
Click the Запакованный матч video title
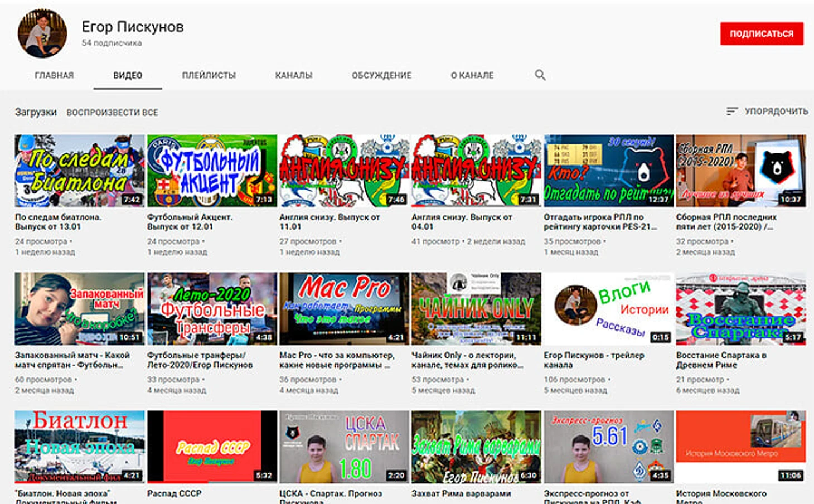coord(72,360)
